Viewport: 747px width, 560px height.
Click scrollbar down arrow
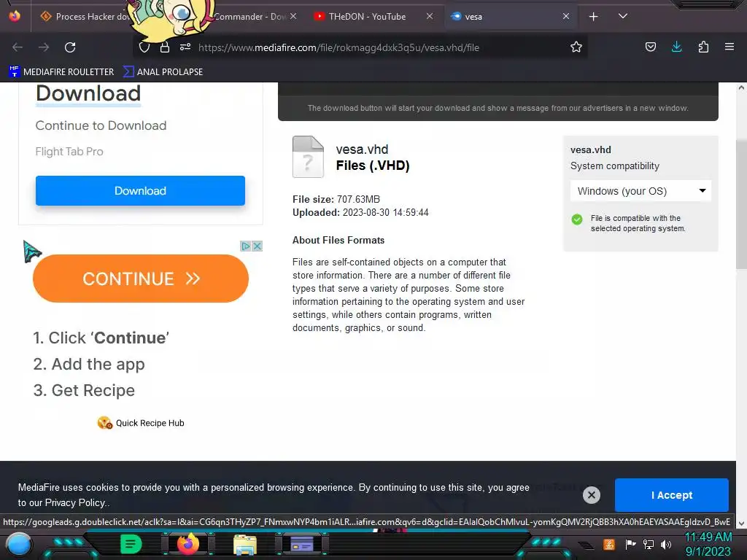741,524
